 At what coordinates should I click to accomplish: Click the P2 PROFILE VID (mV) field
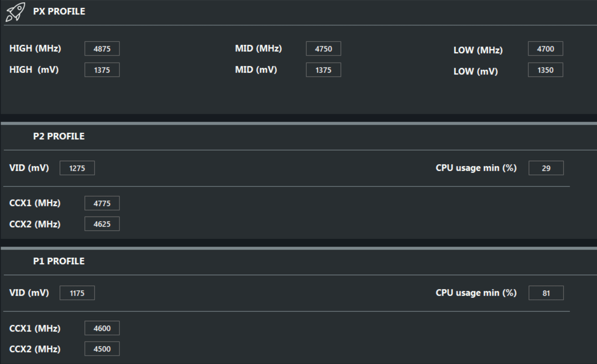(77, 168)
